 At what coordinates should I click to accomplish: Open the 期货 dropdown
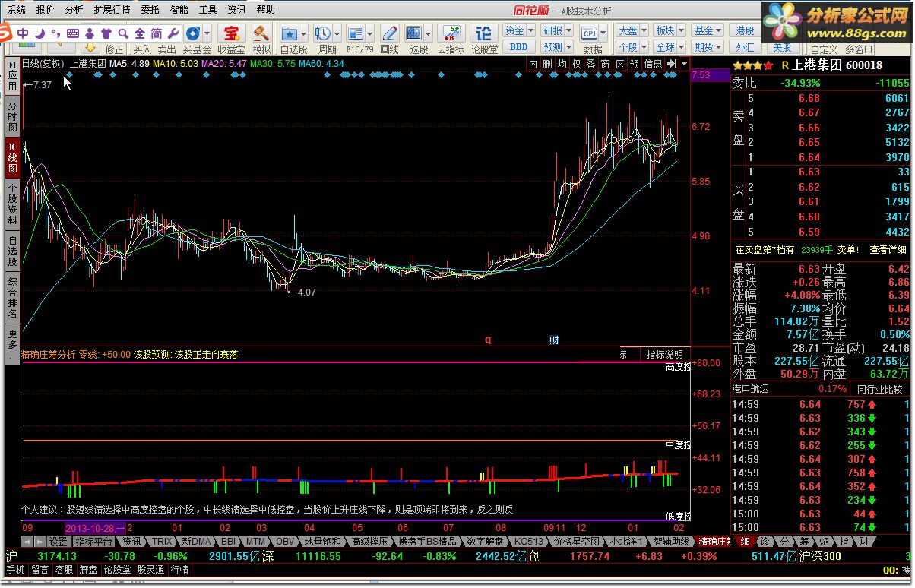coord(708,46)
